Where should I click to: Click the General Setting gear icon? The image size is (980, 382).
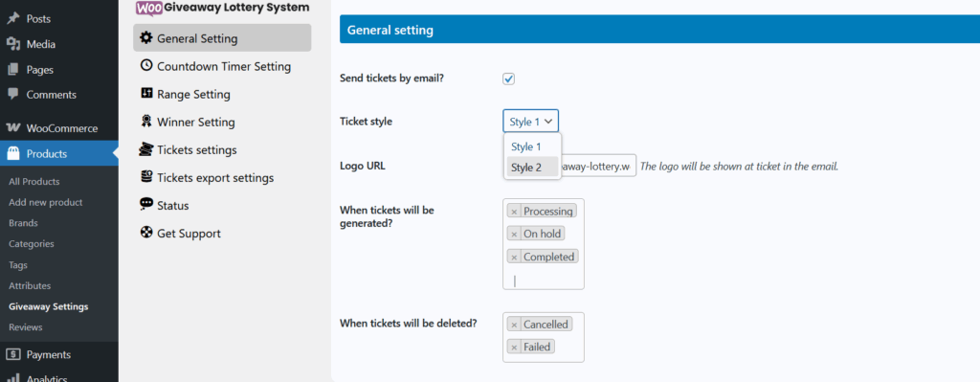[146, 37]
